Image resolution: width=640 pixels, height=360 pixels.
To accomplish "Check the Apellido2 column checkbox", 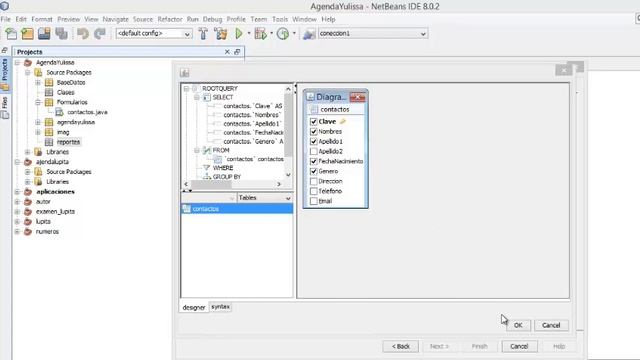I will point(313,151).
